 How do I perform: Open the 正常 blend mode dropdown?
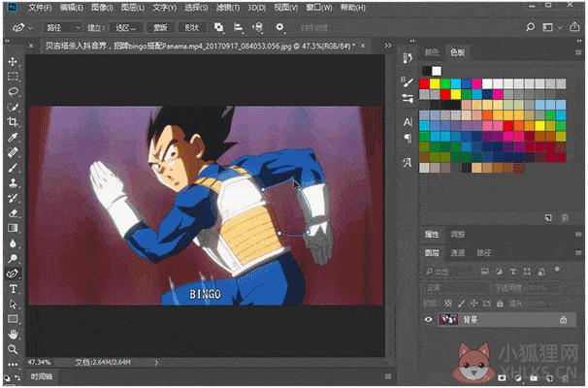pos(456,288)
